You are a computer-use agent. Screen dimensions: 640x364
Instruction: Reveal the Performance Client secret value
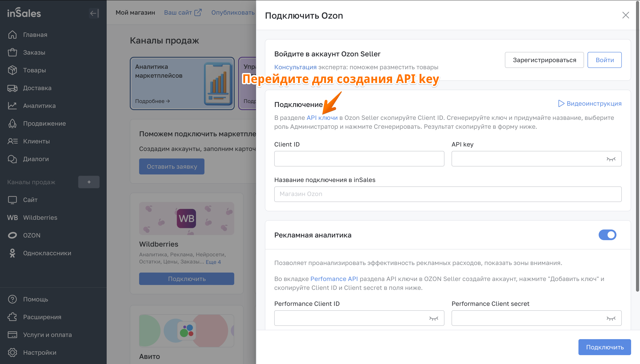[611, 318]
